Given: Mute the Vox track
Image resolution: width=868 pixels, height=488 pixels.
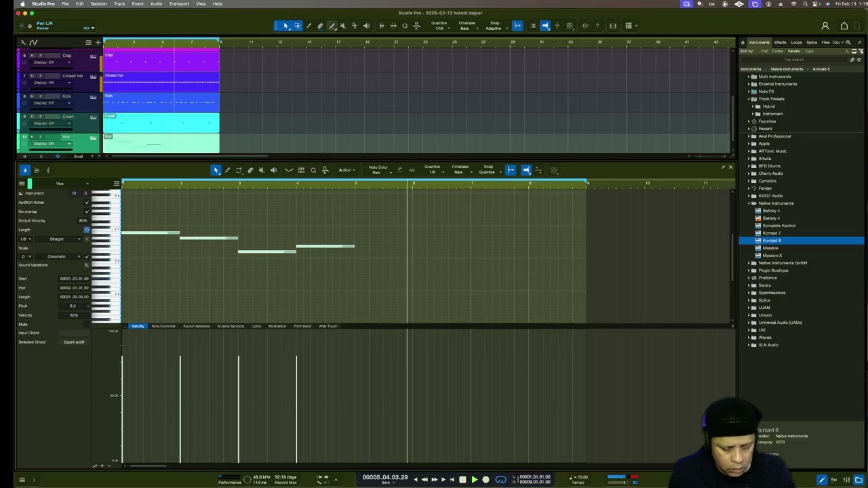Looking at the screenshot, I should pos(32,137).
